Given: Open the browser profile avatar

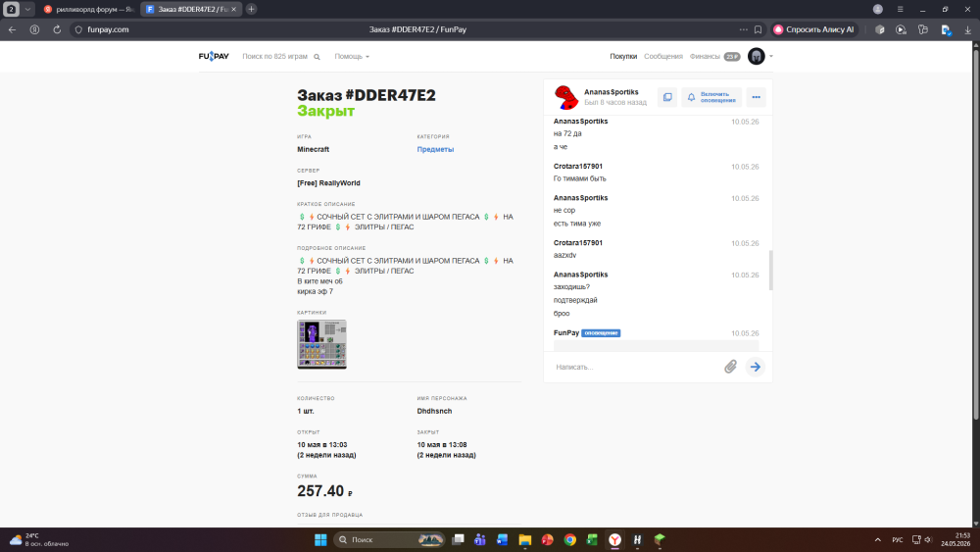Looking at the screenshot, I should coord(877,9).
